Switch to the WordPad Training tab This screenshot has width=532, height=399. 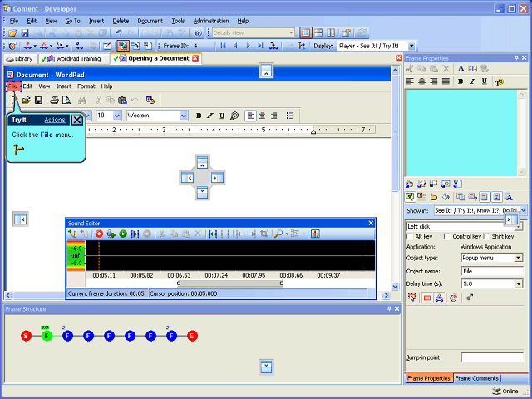[74, 59]
